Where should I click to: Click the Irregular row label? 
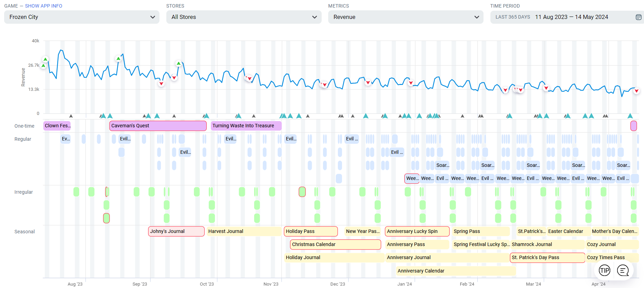[x=24, y=192]
